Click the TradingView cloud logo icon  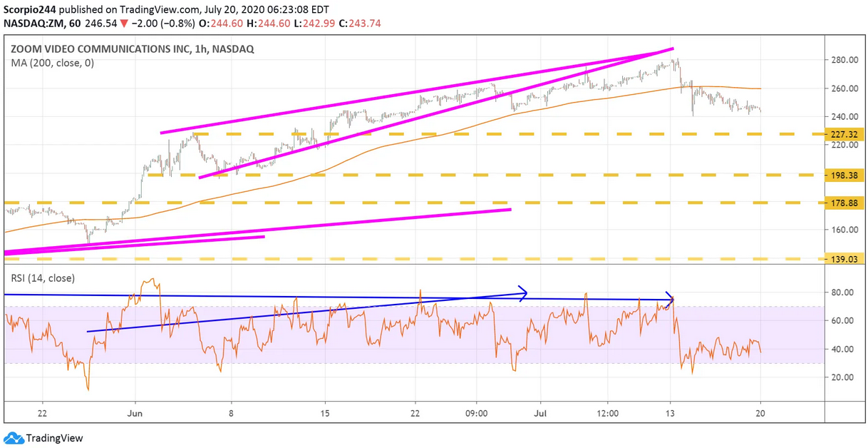(x=13, y=437)
